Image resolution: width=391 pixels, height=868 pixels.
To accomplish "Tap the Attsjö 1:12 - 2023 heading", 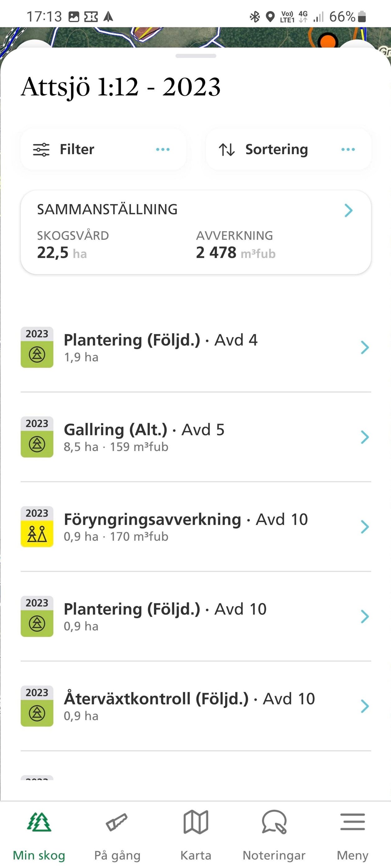I will click(x=120, y=86).
